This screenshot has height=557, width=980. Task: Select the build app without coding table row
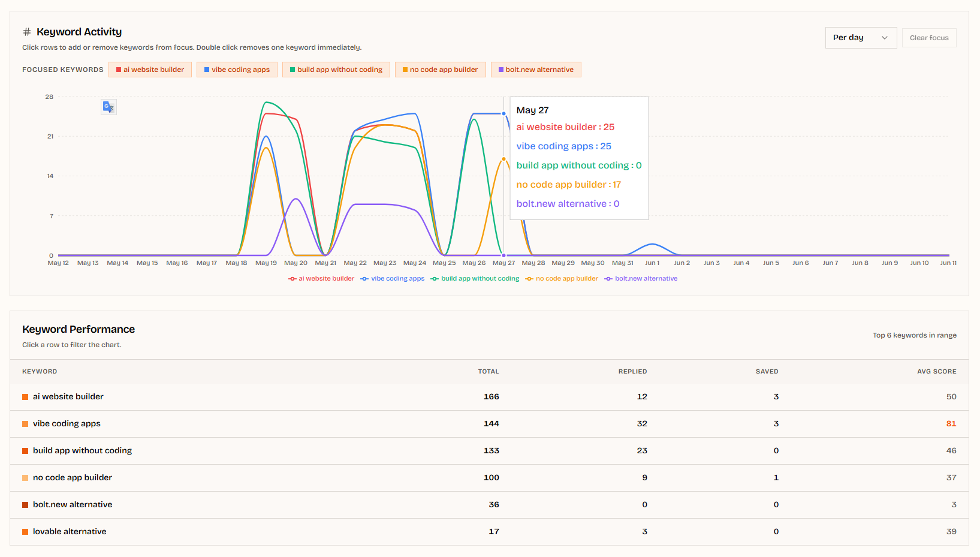(489, 451)
